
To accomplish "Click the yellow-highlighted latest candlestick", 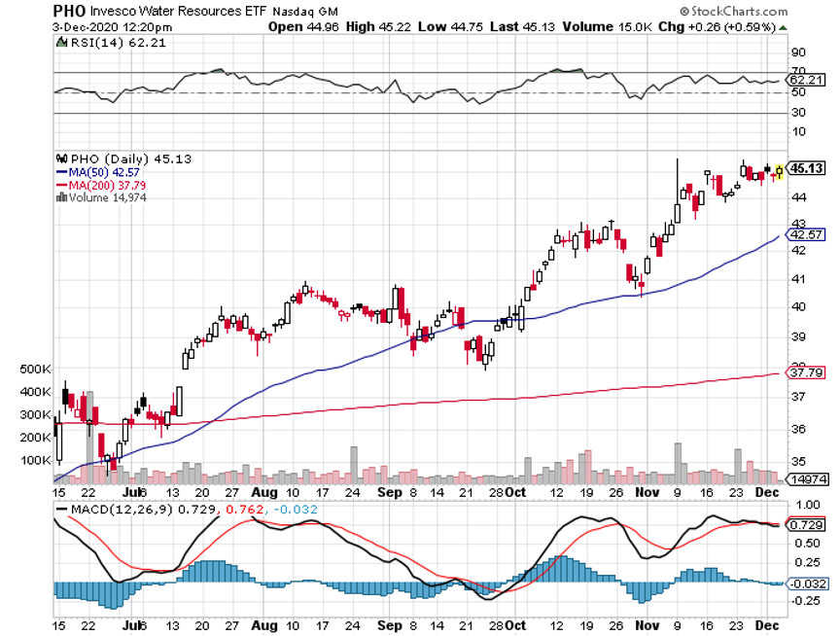I will point(779,173).
